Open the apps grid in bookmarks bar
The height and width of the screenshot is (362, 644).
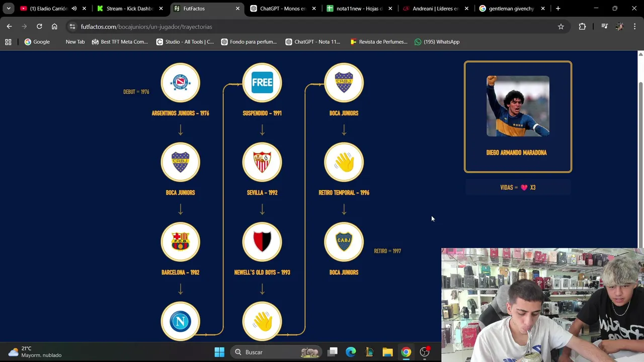(x=8, y=42)
